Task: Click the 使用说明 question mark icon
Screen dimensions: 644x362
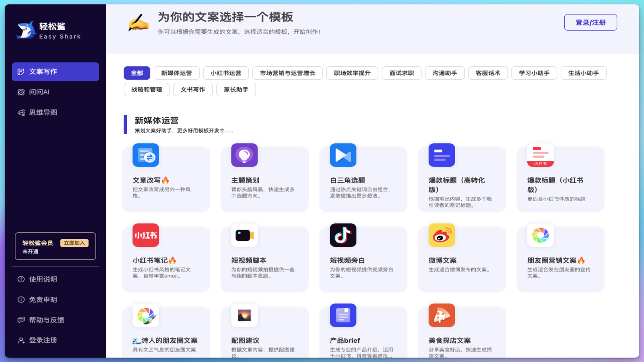Action: pyautogui.click(x=21, y=279)
